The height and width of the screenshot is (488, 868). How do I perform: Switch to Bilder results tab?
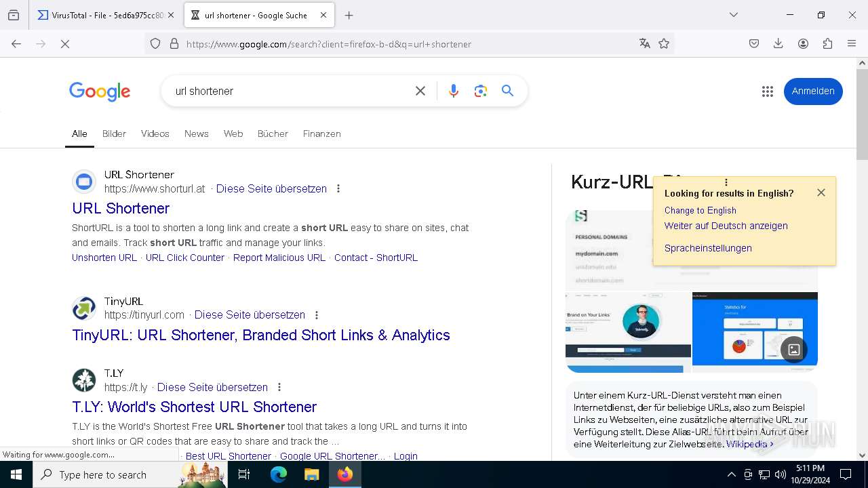click(114, 134)
